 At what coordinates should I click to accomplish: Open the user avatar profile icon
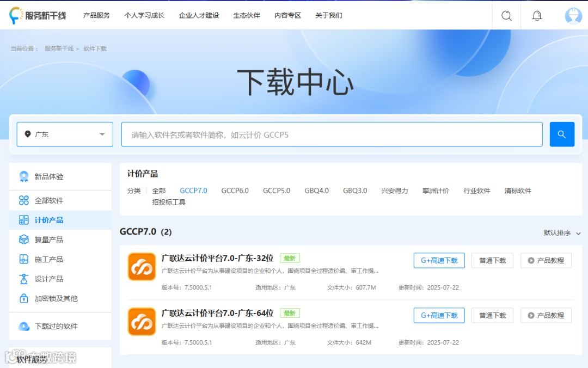[x=573, y=15]
